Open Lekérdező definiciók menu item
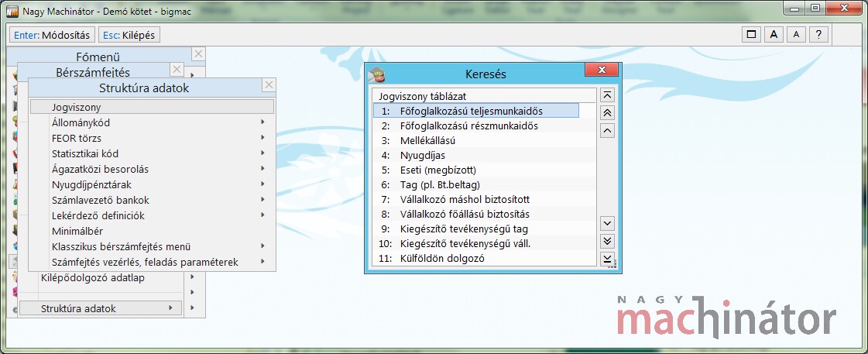868x354 pixels. 152,215
